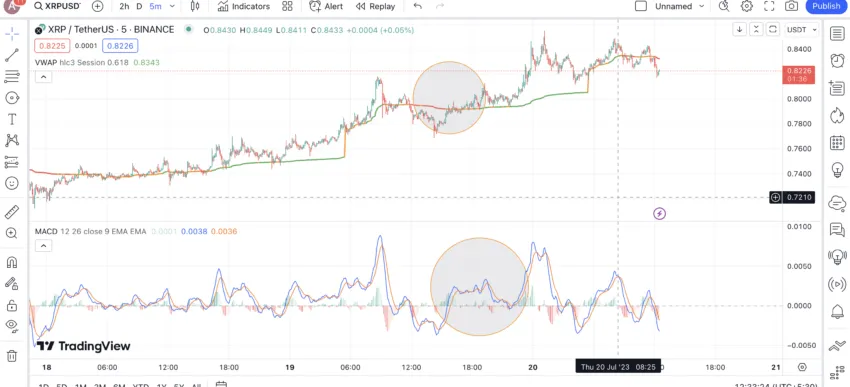Select the ruler measure tool
Image resolution: width=850 pixels, height=387 pixels.
click(12, 212)
